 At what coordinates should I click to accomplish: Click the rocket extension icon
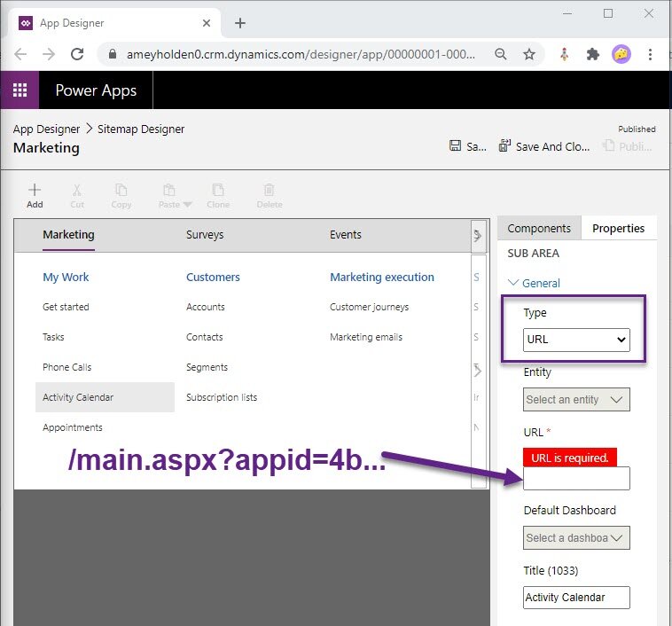point(565,54)
